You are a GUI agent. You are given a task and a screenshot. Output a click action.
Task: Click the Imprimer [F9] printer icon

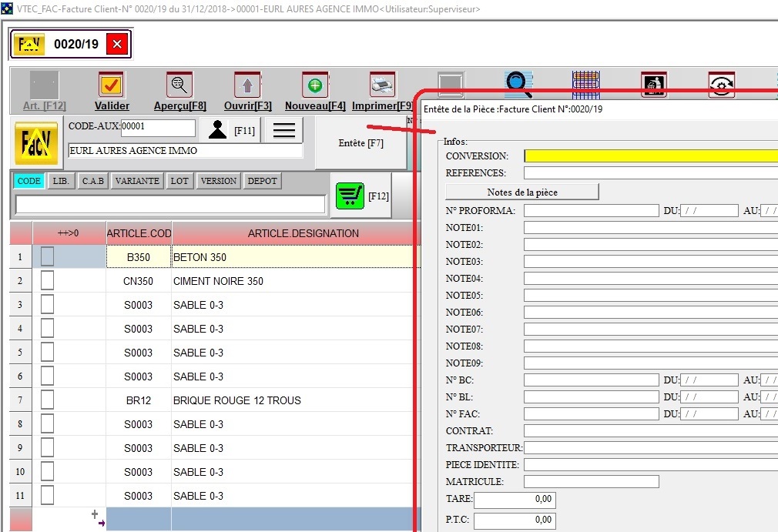coord(382,85)
